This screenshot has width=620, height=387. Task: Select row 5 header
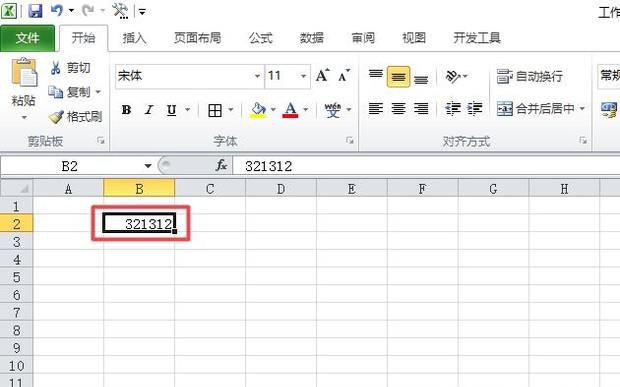pos(16,277)
